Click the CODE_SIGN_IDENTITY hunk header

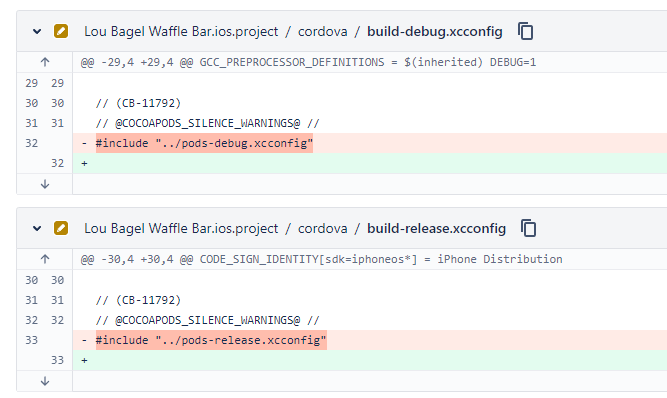point(322,259)
